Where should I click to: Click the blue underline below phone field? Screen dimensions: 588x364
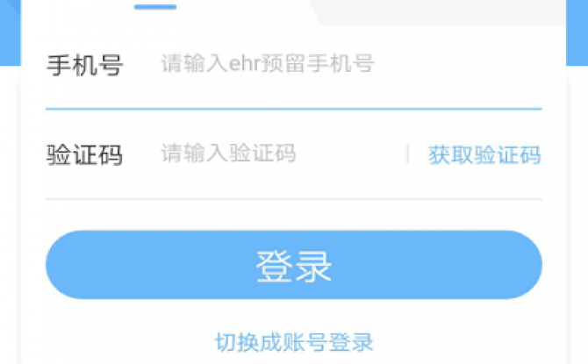[294, 109]
